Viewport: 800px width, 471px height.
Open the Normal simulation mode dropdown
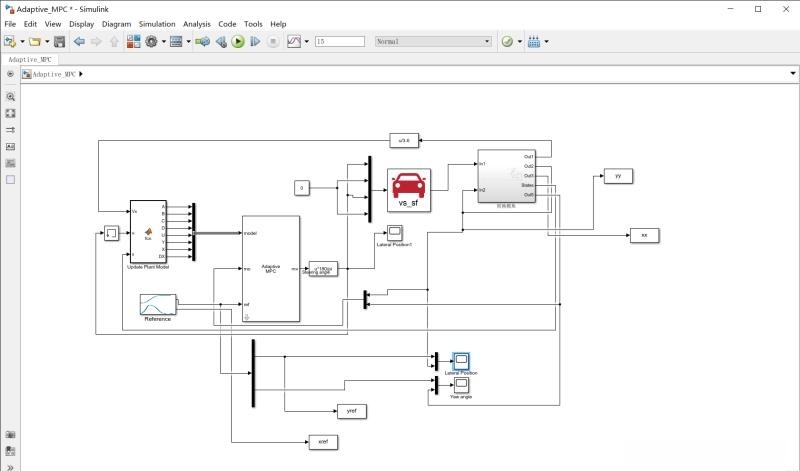[x=432, y=42]
